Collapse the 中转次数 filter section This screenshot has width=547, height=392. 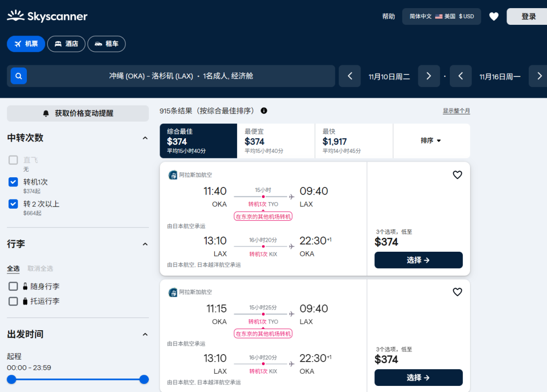(145, 138)
